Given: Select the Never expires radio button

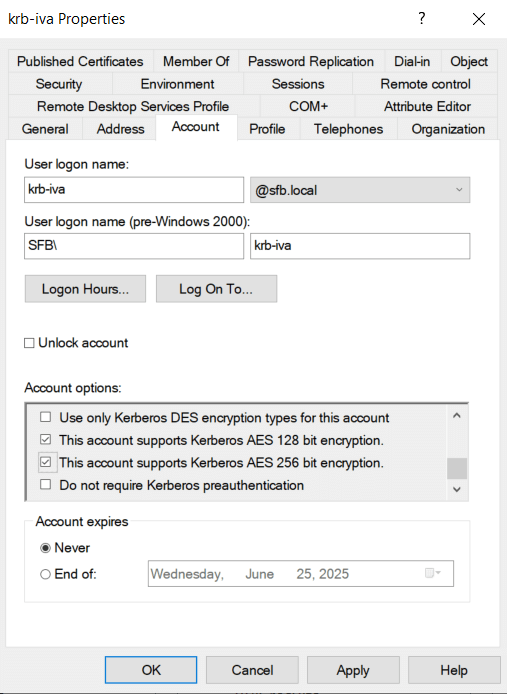Looking at the screenshot, I should coord(45,548).
